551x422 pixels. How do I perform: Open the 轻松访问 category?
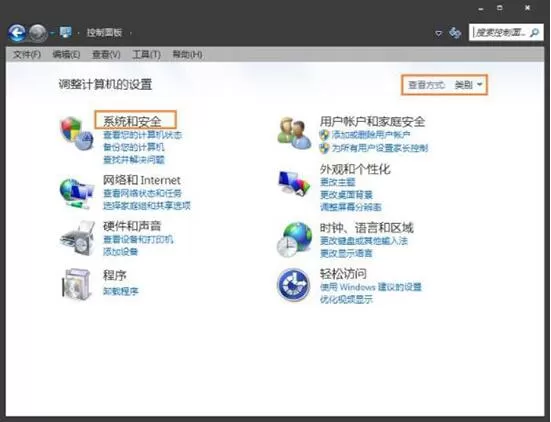pyautogui.click(x=343, y=273)
